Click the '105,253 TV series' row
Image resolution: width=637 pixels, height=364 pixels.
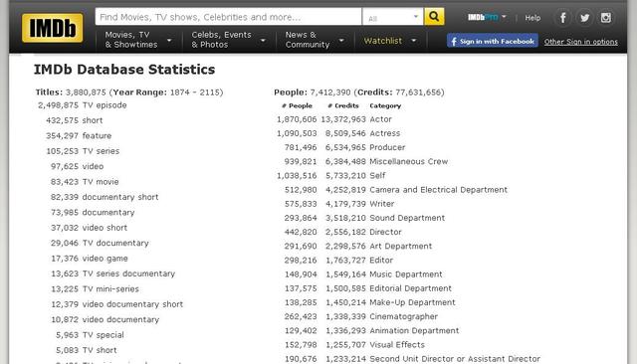[x=83, y=151]
